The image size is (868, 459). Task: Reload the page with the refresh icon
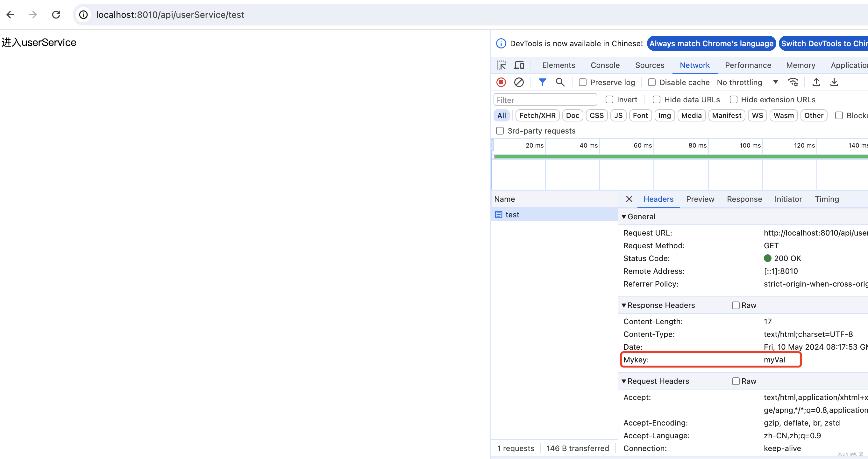[56, 15]
